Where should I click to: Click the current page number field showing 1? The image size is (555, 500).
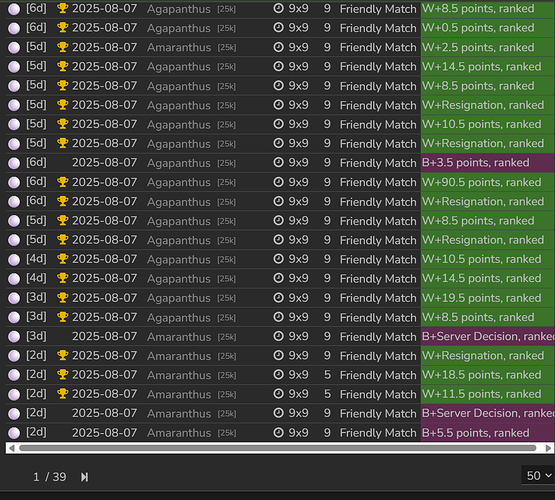pyautogui.click(x=36, y=477)
